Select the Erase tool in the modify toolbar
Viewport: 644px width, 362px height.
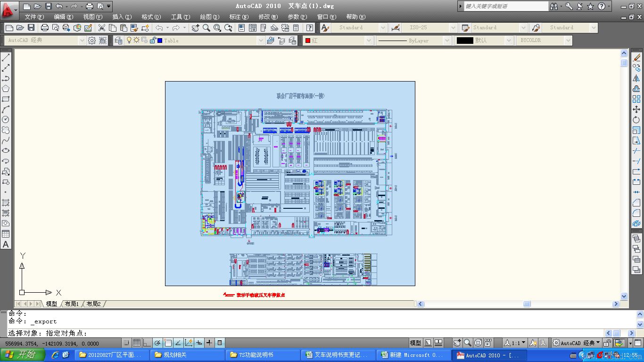[x=636, y=58]
